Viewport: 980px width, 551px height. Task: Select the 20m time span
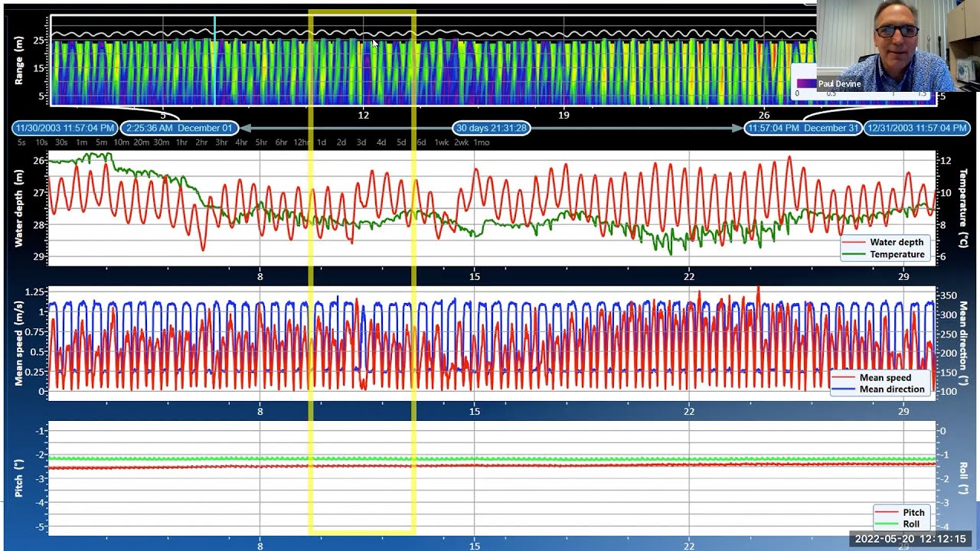[x=141, y=142]
